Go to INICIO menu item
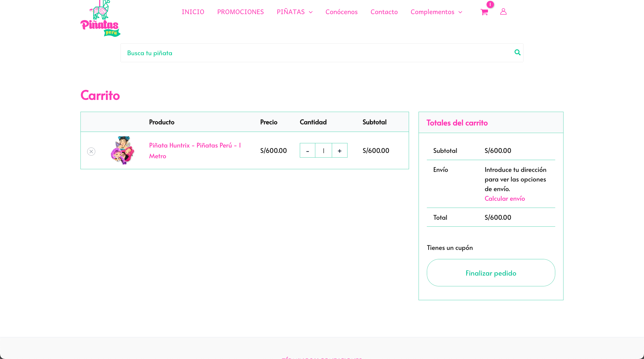The height and width of the screenshot is (359, 644). tap(193, 12)
